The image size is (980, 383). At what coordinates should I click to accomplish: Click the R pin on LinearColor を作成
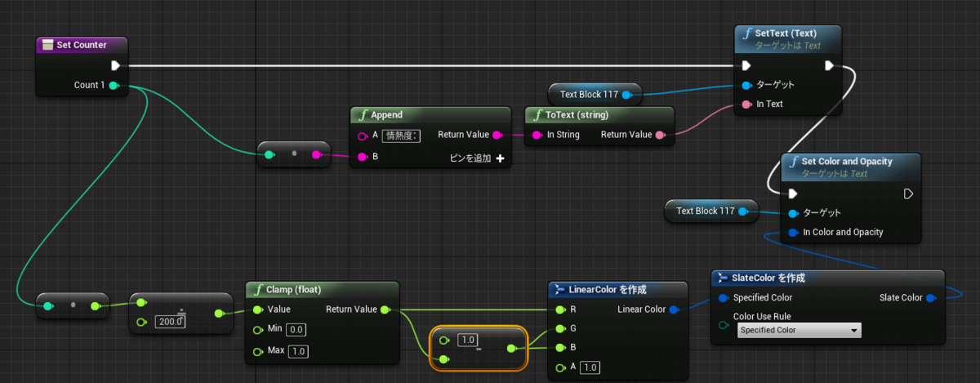559,310
